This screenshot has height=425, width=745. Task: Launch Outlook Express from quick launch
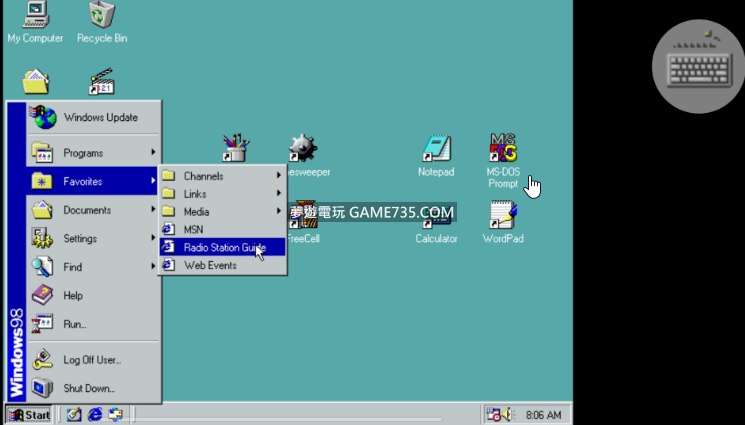pos(115,415)
